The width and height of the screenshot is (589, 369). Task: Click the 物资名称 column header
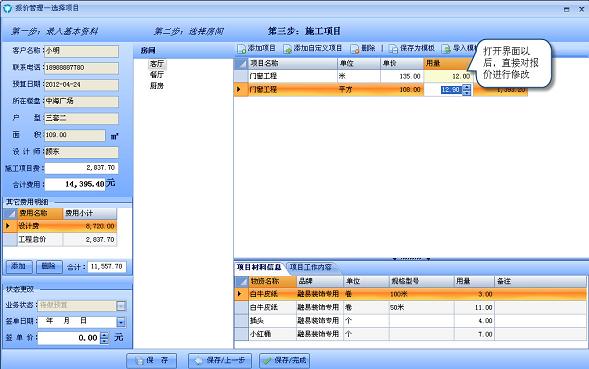point(272,281)
